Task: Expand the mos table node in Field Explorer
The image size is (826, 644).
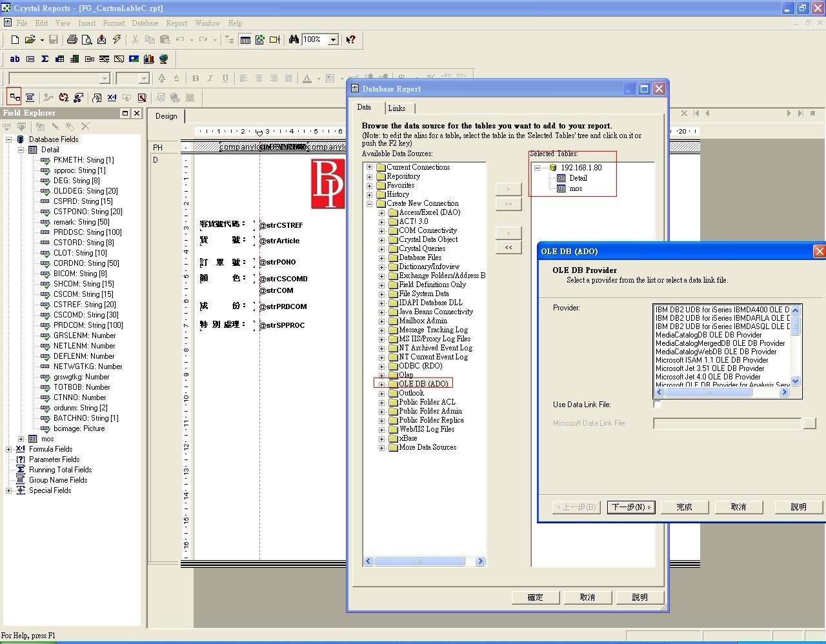Action: [x=21, y=439]
